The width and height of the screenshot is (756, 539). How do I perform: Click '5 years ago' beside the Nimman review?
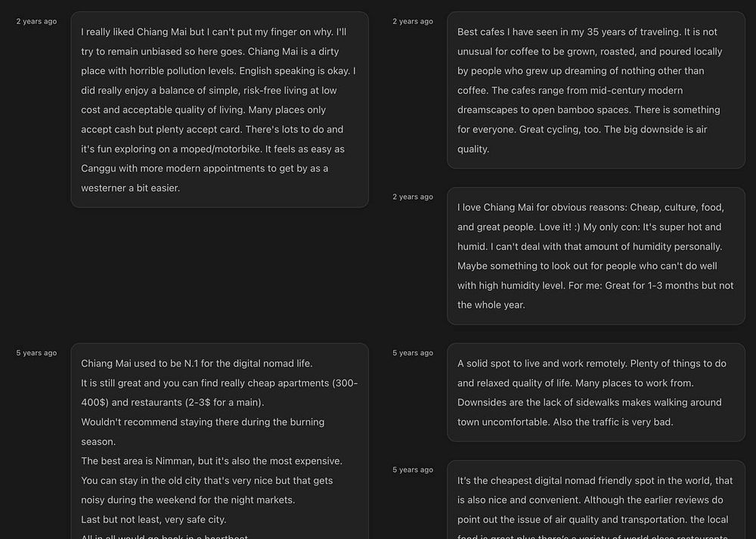(36, 353)
